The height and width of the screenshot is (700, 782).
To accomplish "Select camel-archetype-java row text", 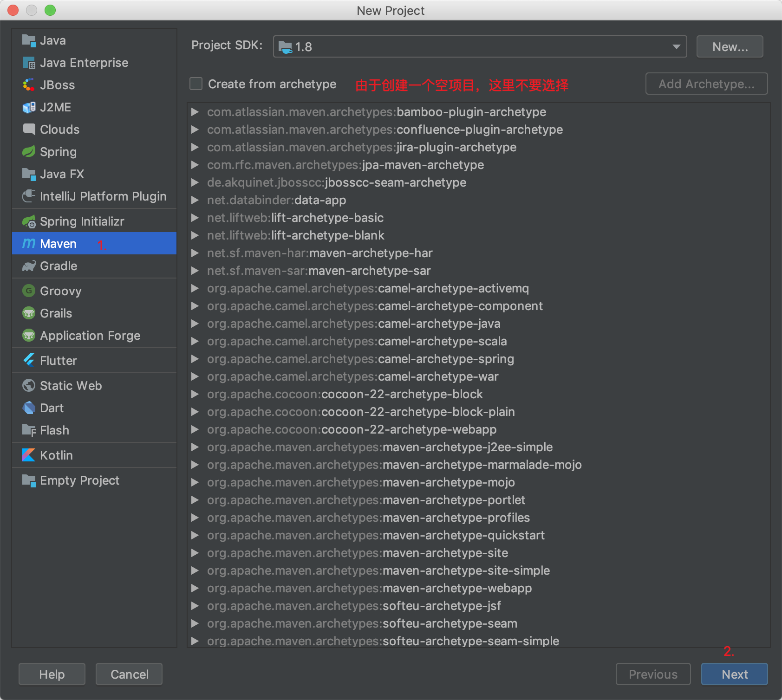I will coord(354,324).
